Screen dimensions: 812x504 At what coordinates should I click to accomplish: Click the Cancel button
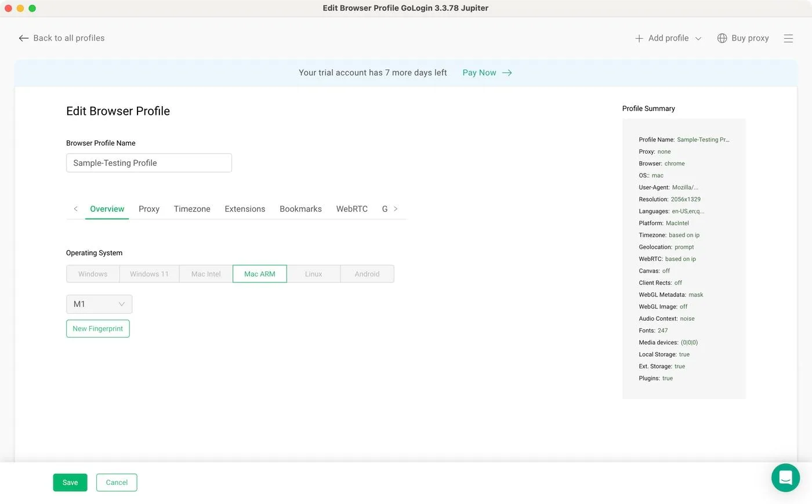pos(117,483)
